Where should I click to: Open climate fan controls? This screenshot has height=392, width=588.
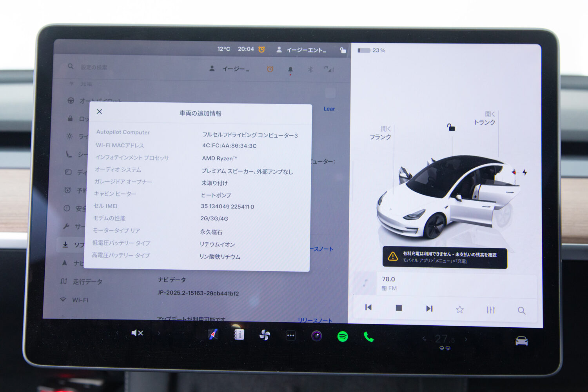[x=265, y=335]
